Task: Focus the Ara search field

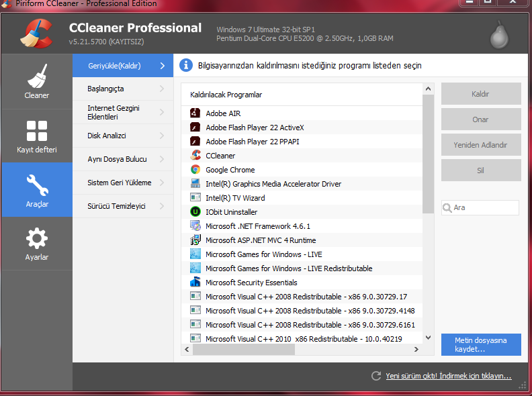Action: (480, 207)
